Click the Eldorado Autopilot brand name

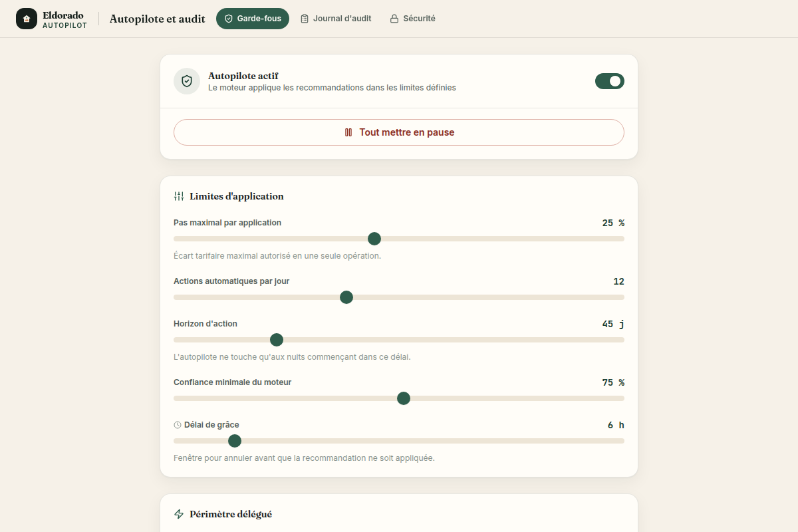(x=65, y=19)
